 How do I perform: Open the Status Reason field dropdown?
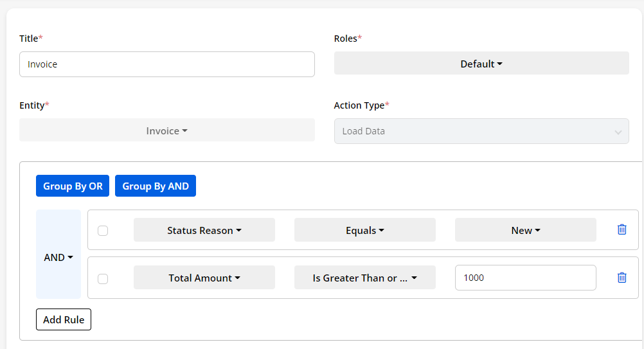(x=204, y=230)
